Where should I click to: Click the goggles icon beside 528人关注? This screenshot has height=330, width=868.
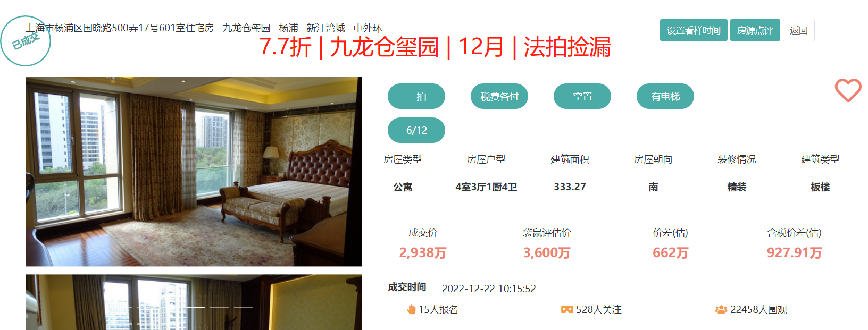[567, 309]
